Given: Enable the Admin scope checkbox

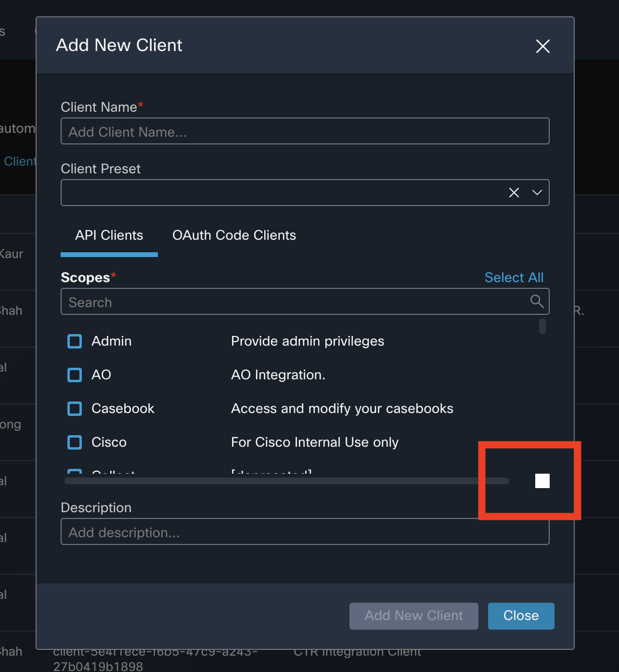Looking at the screenshot, I should tap(75, 341).
